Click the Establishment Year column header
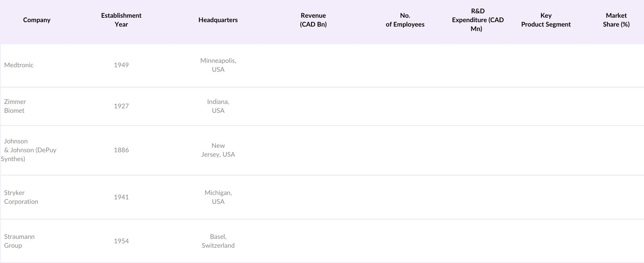644x263 pixels. (121, 20)
